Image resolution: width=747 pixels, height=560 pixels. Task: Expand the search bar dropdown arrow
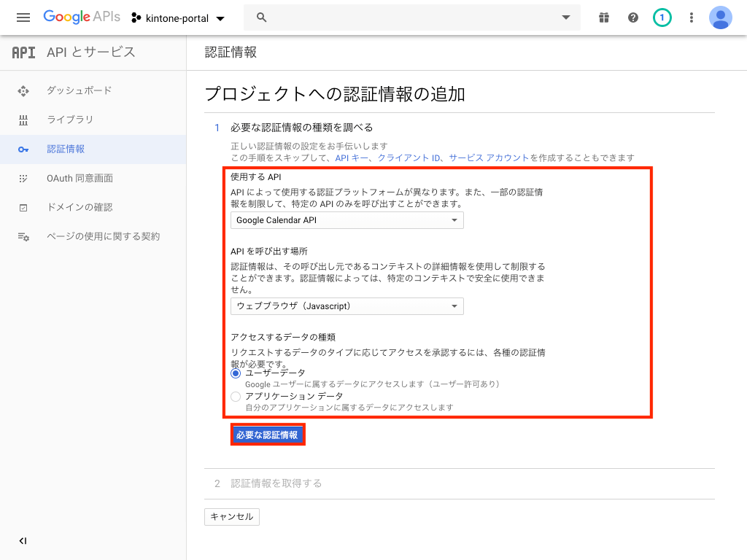click(x=565, y=17)
